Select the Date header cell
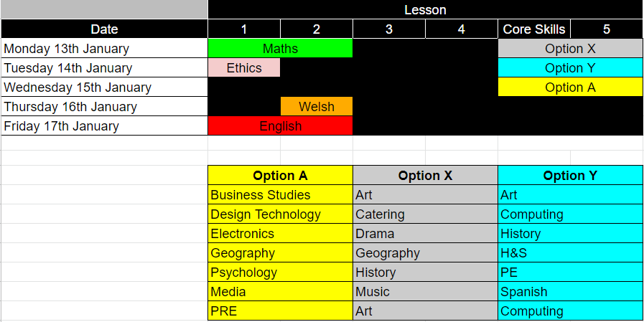644x322 pixels. click(104, 29)
